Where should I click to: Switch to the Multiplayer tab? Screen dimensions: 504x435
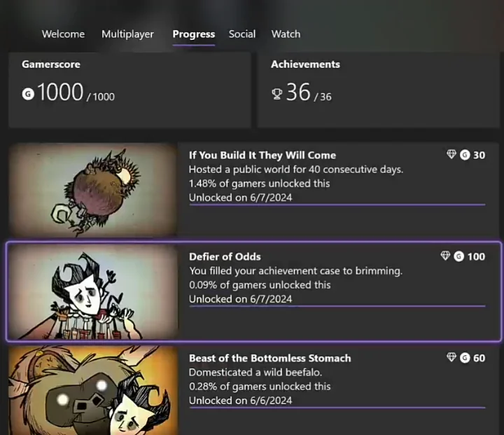pyautogui.click(x=127, y=34)
